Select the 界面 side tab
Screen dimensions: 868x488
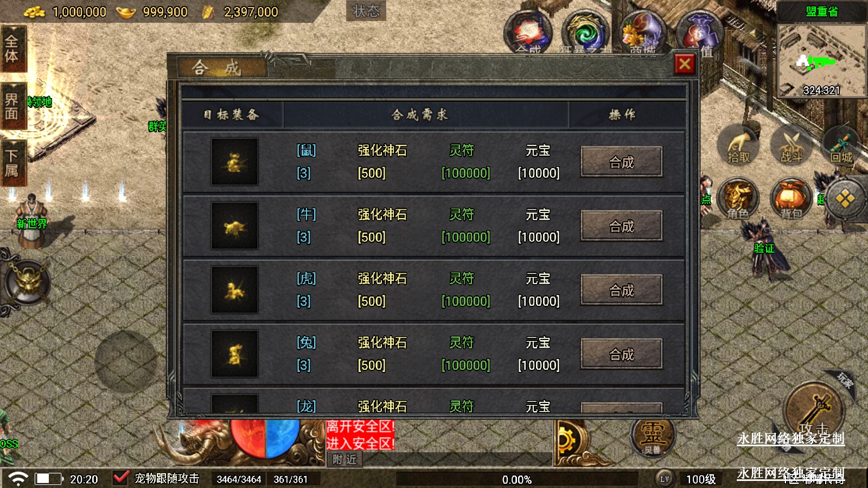pos(13,106)
